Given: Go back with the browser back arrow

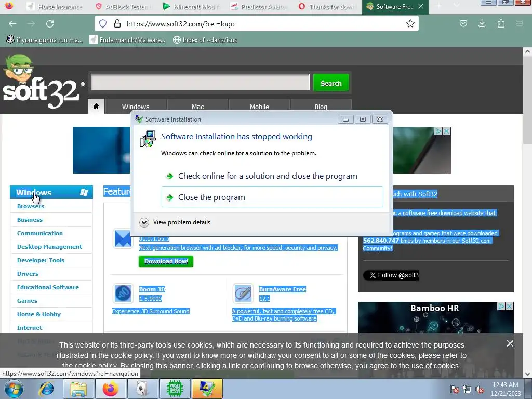Looking at the screenshot, I should (12, 24).
